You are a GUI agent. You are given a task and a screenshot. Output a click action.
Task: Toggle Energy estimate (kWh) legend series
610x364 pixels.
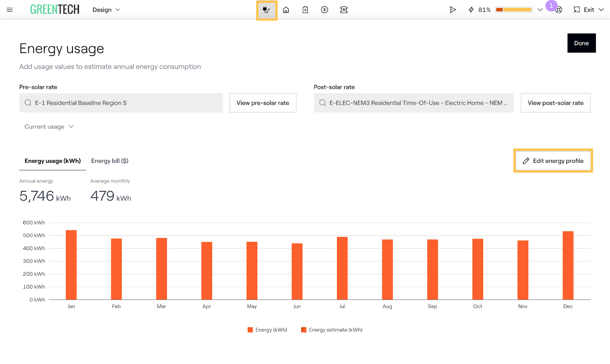[x=332, y=330]
